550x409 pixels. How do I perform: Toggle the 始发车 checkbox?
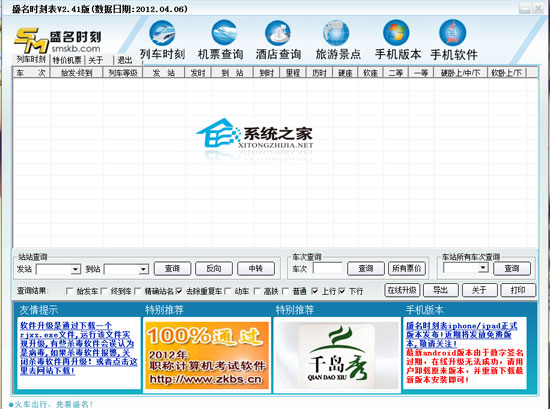[x=69, y=291]
